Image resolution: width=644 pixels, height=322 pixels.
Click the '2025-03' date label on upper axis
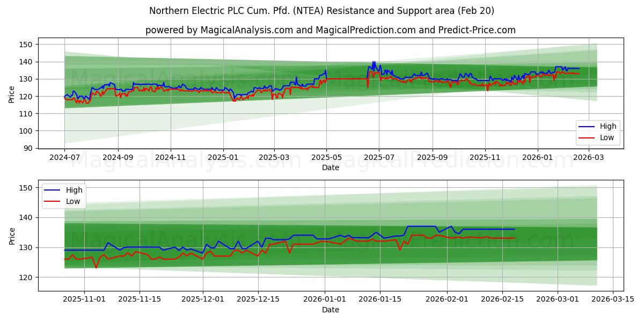pos(274,158)
